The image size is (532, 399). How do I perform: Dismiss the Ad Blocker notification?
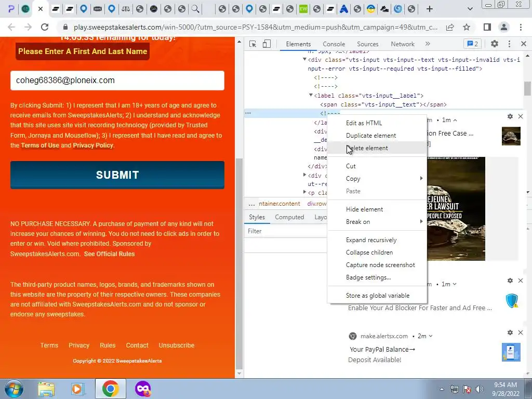click(x=521, y=281)
